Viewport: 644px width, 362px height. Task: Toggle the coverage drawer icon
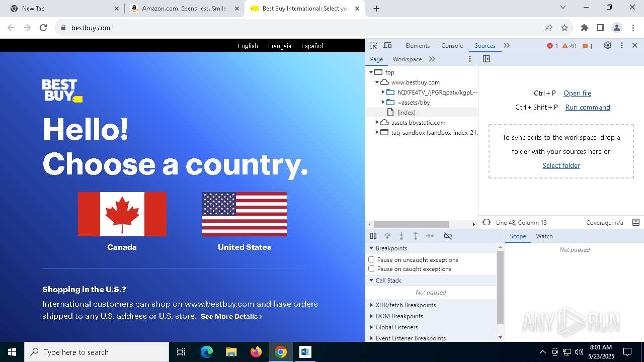[x=636, y=222]
